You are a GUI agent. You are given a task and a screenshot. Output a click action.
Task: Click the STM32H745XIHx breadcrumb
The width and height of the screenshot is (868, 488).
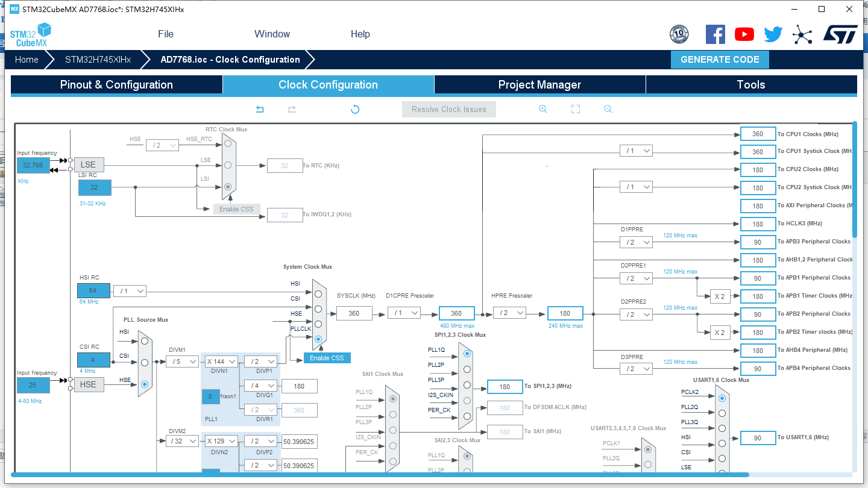[98, 60]
